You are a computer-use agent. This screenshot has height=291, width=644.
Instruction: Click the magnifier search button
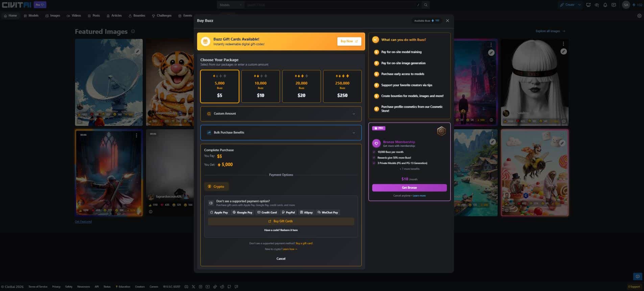pos(426,5)
